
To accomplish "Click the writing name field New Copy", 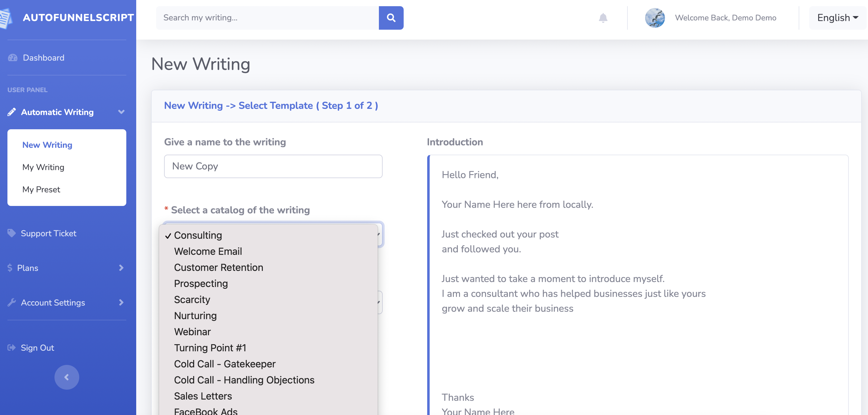I will click(x=273, y=166).
